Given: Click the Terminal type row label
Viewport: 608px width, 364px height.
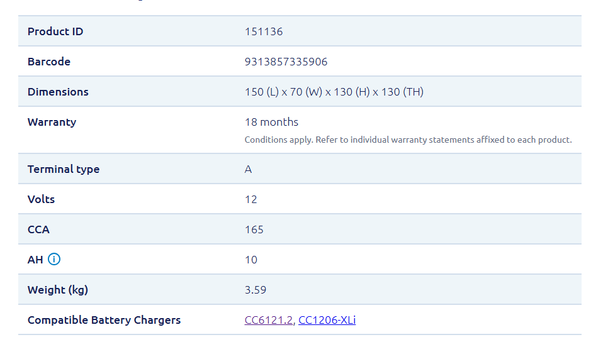Looking at the screenshot, I should pyautogui.click(x=64, y=169).
